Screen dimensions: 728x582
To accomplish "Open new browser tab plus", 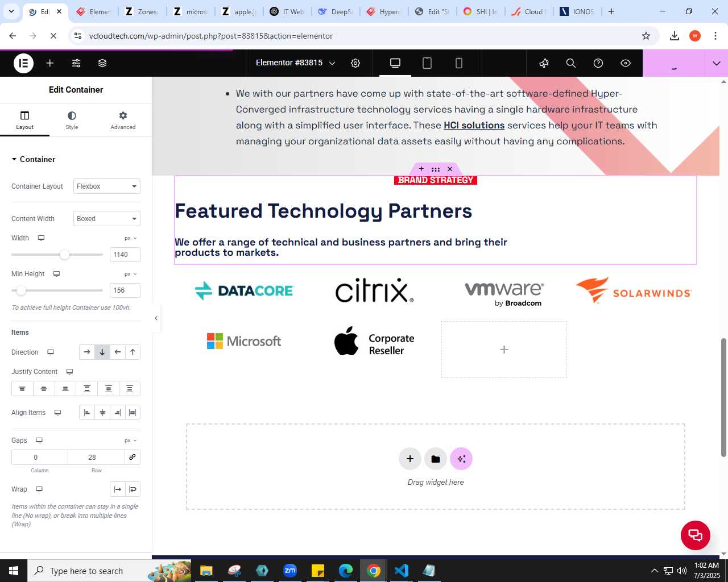I will (x=611, y=11).
